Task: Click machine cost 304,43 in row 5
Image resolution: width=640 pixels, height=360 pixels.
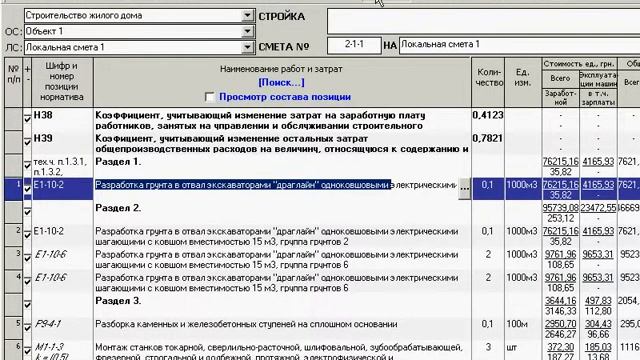Action: click(598, 324)
